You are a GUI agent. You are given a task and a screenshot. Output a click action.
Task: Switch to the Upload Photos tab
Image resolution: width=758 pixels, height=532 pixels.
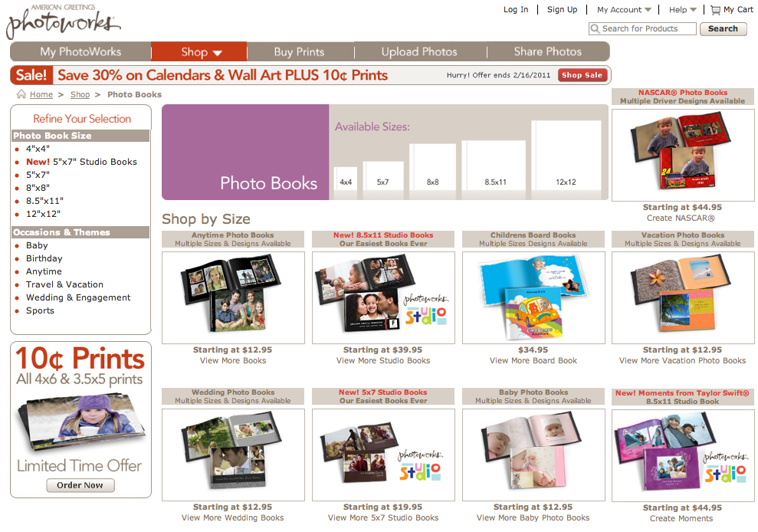419,52
